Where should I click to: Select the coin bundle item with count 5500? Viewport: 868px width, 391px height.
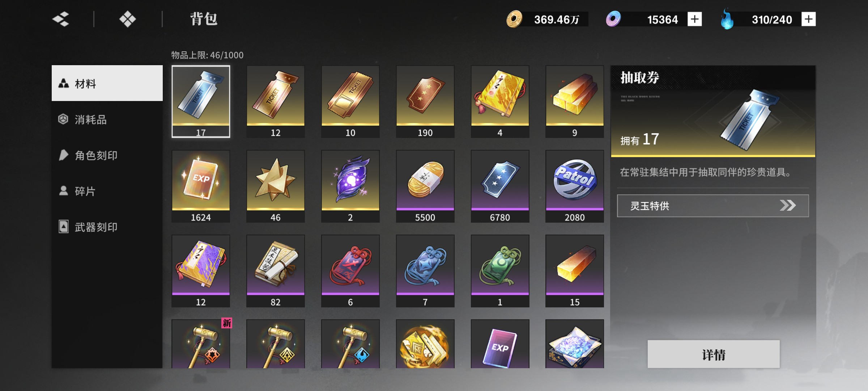click(425, 186)
